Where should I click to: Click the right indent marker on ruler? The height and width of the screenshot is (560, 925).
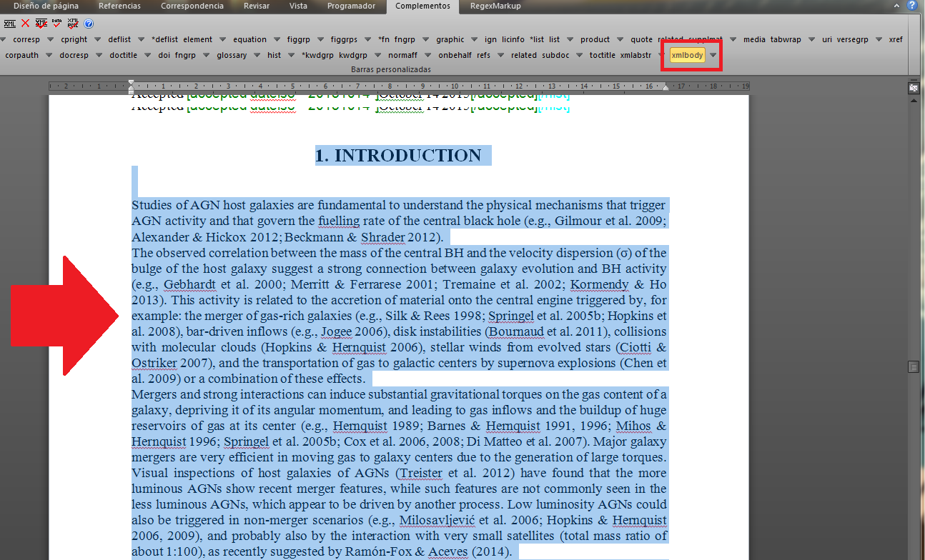[666, 87]
